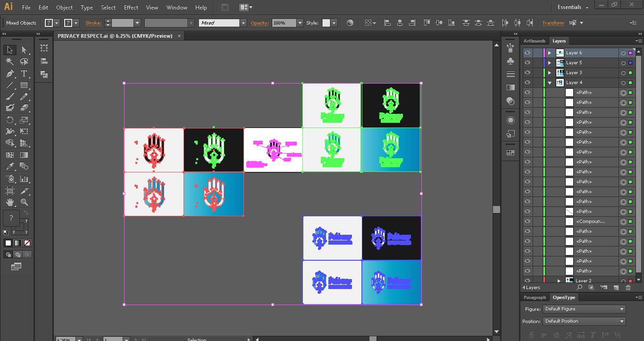Hide Layer 4 using its eye icon
Screen dimensions: 644x341
527,83
